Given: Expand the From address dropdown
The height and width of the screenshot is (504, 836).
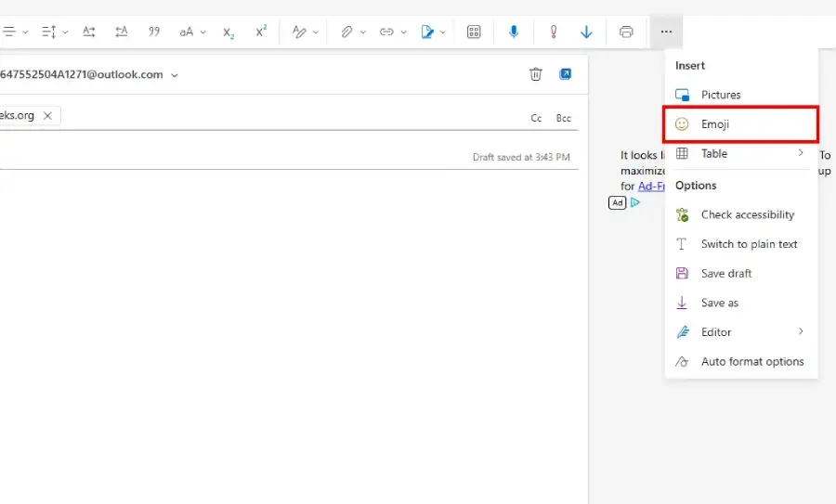Looking at the screenshot, I should click(x=175, y=75).
